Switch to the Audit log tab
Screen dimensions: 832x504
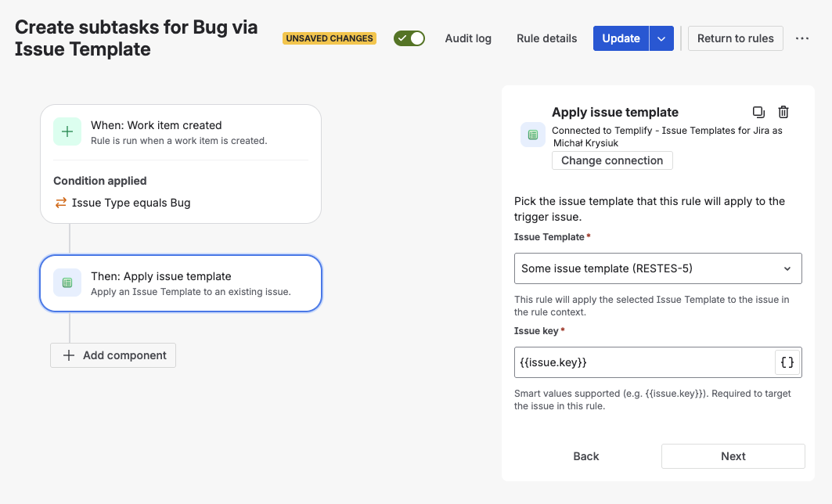point(467,38)
